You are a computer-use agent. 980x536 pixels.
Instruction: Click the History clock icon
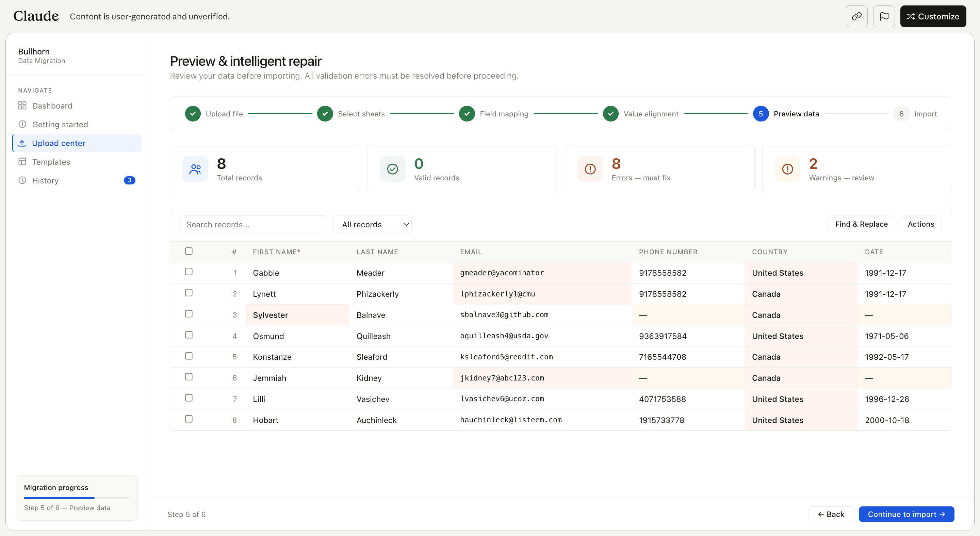[22, 180]
